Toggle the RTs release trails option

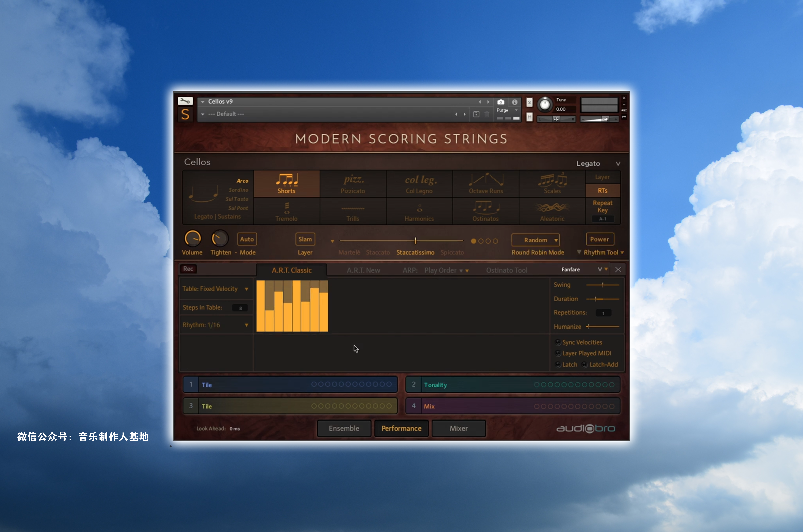(603, 191)
